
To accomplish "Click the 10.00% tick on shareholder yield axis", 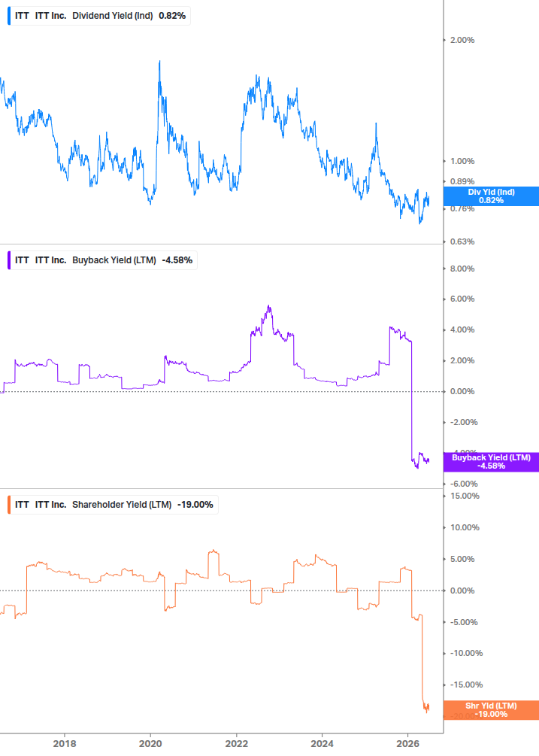I will point(465,527).
